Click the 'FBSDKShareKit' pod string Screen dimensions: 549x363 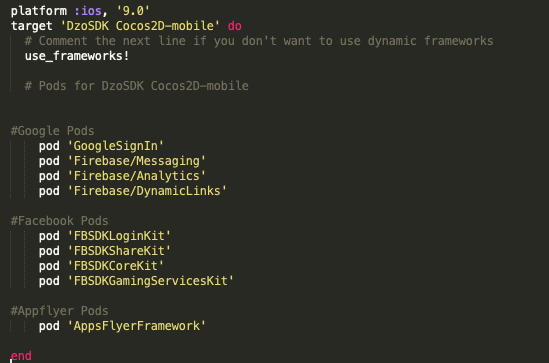point(119,251)
